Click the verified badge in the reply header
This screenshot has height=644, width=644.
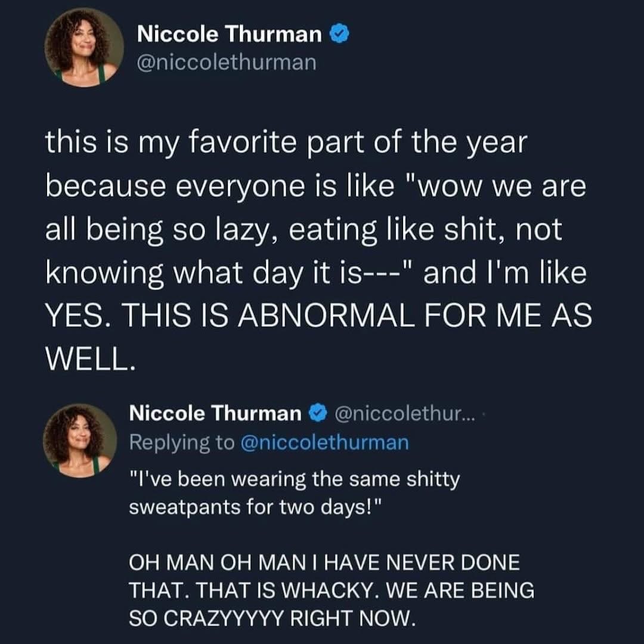(x=318, y=413)
